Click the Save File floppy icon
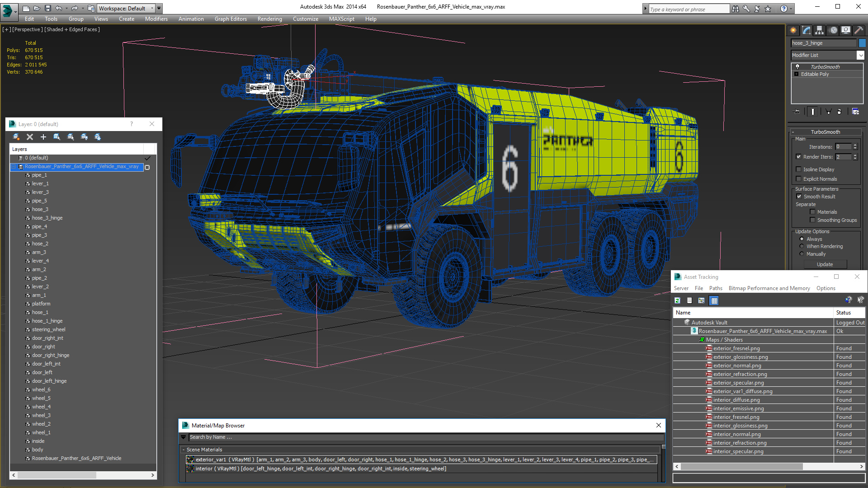This screenshot has width=868, height=488. pos(47,8)
